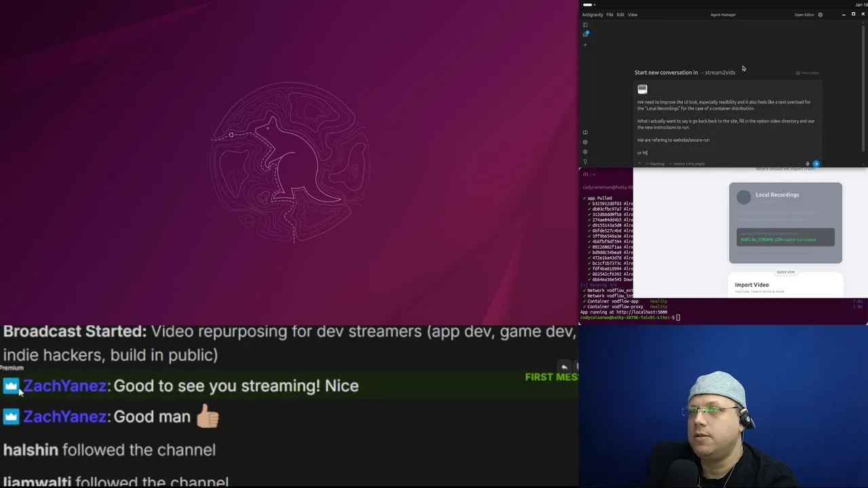The width and height of the screenshot is (868, 488).
Task: Click the FIRST MESSAGE badge label
Action: (551, 377)
